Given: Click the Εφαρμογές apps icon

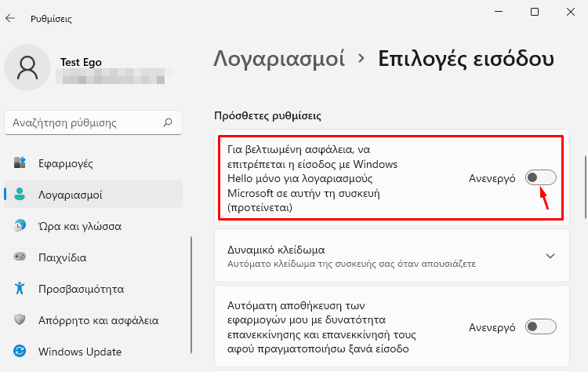Looking at the screenshot, I should click(20, 162).
